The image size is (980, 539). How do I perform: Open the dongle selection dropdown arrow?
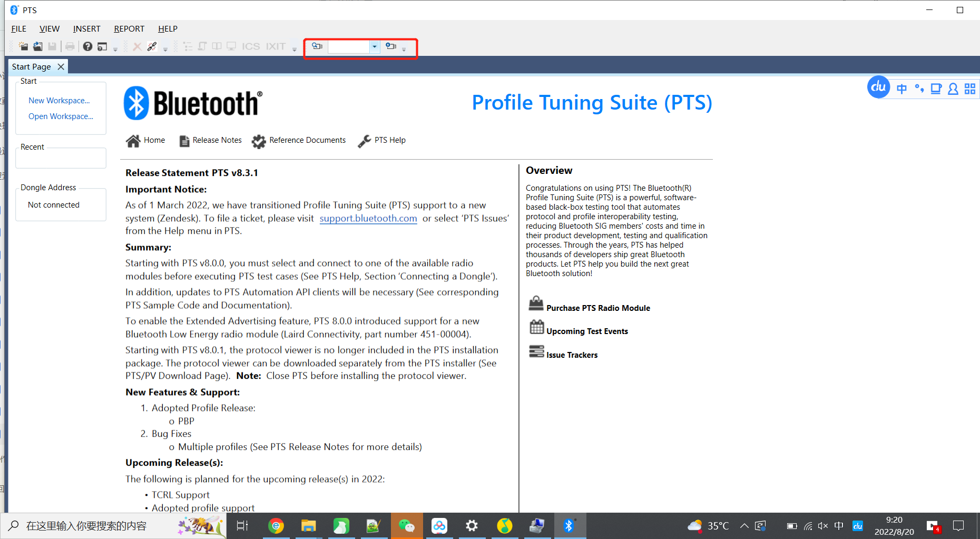coord(374,46)
